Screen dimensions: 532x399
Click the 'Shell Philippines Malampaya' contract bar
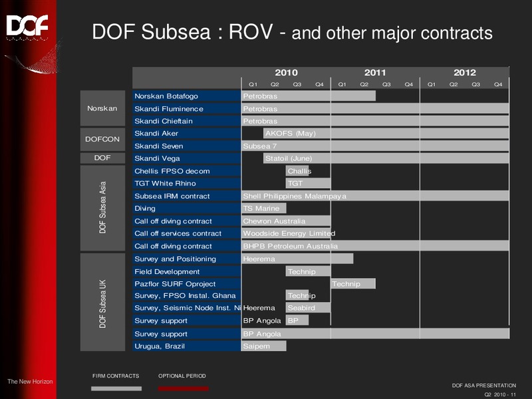375,196
